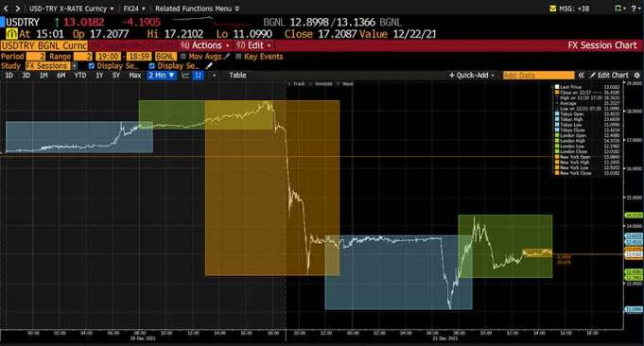
Task: Open the MSG envelope icon
Action: coord(553,9)
